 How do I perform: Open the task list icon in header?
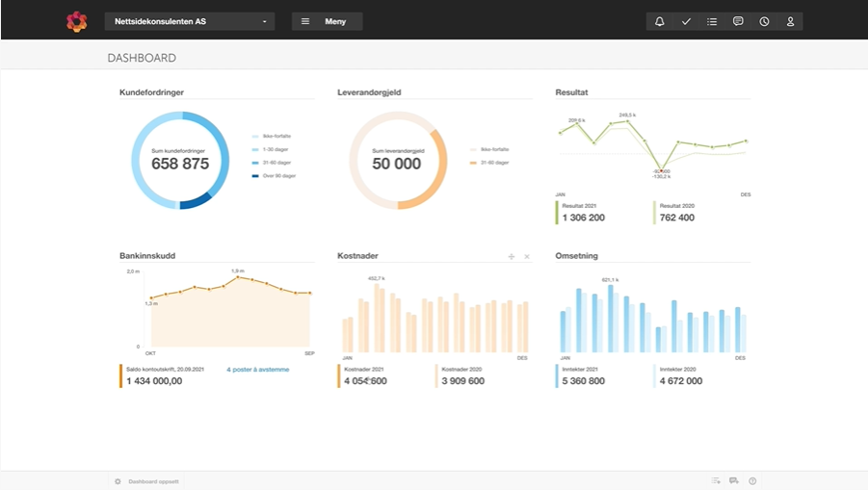712,21
